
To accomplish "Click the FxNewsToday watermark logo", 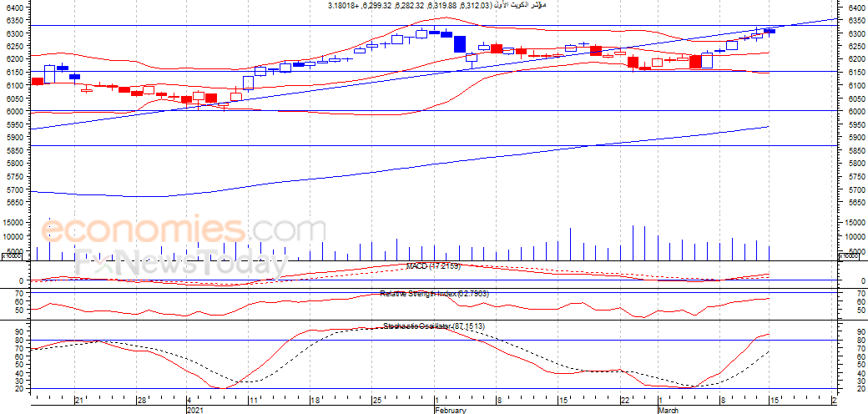I will point(182,262).
